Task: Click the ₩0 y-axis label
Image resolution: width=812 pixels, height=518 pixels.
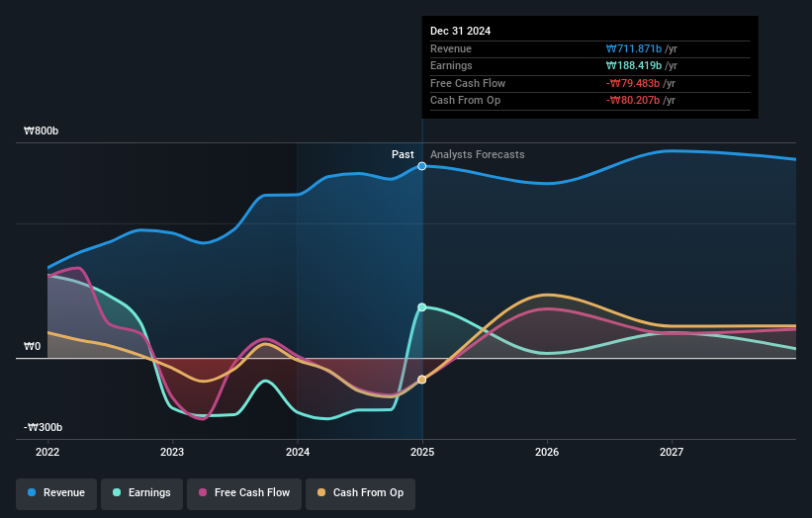Action: pos(32,346)
